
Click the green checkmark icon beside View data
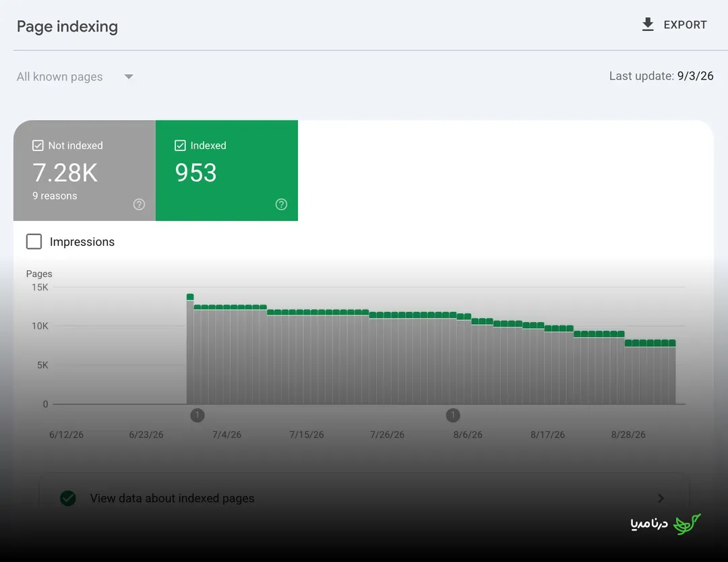[68, 499]
